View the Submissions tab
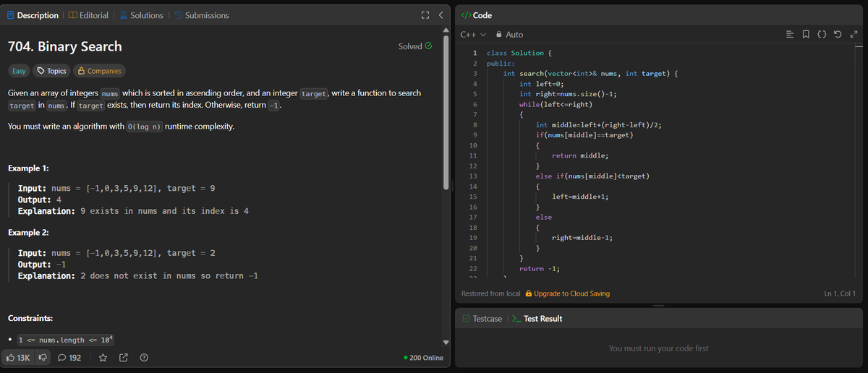Viewport: 868px width, 373px height. pyautogui.click(x=201, y=15)
